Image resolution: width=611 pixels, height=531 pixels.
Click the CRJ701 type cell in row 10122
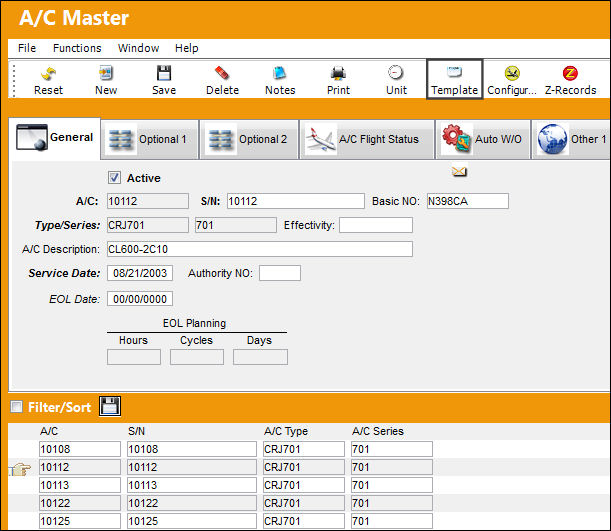click(304, 503)
